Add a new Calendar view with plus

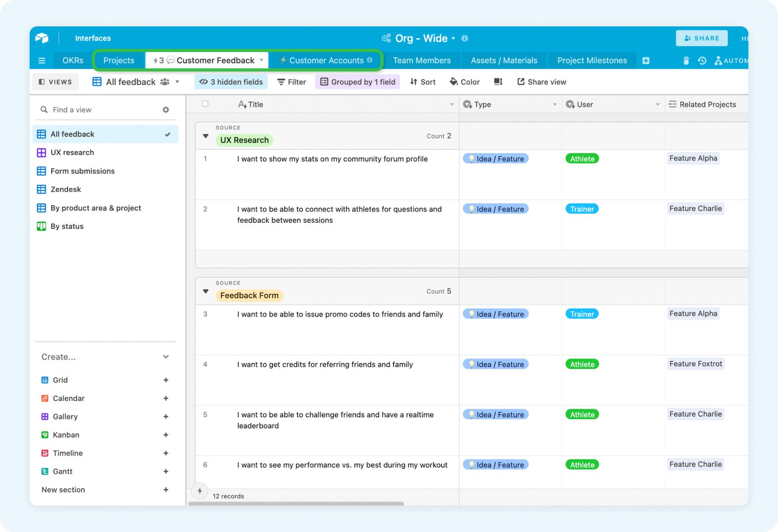166,398
